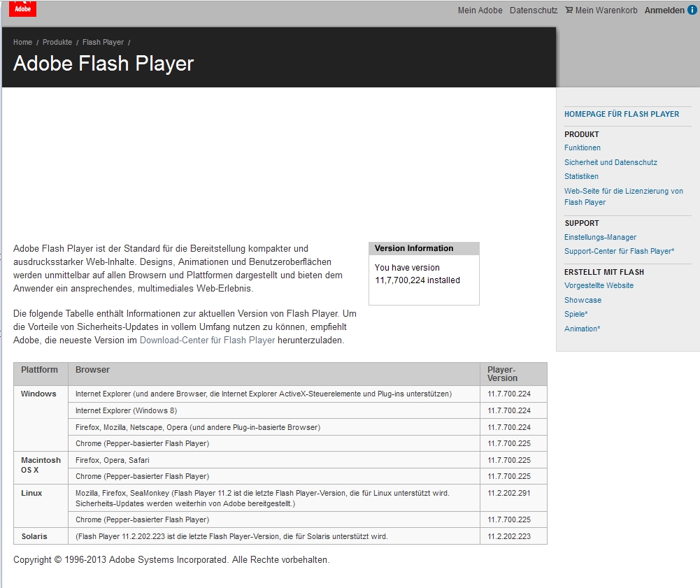Open Sicherheit und Datenschutz link
This screenshot has height=588, width=700.
[610, 162]
